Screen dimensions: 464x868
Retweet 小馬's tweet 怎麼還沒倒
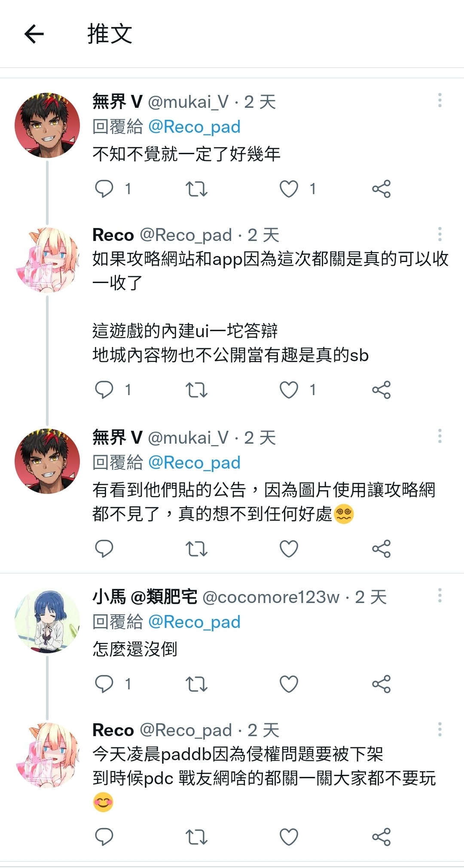(x=196, y=684)
